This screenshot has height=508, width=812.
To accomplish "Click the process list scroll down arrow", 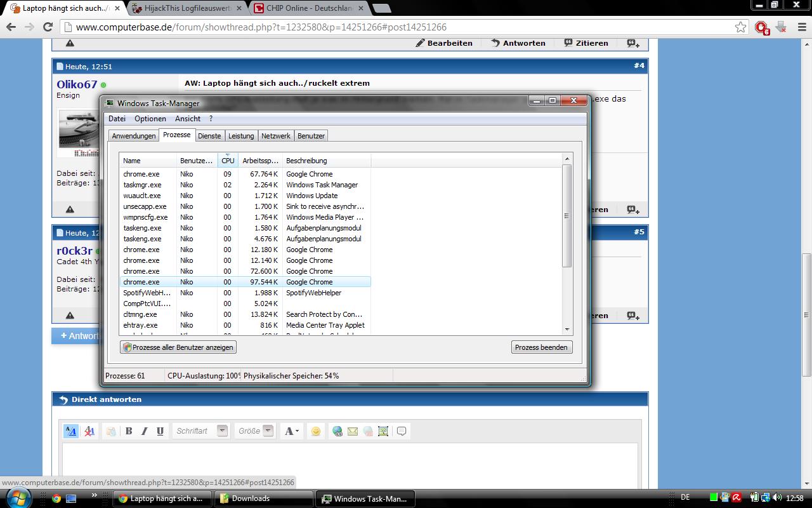I will 567,330.
